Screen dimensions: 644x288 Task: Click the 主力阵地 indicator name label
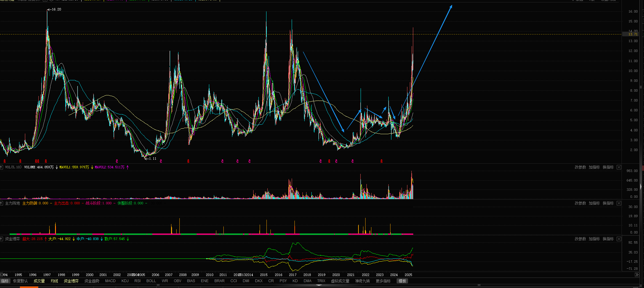(12, 203)
